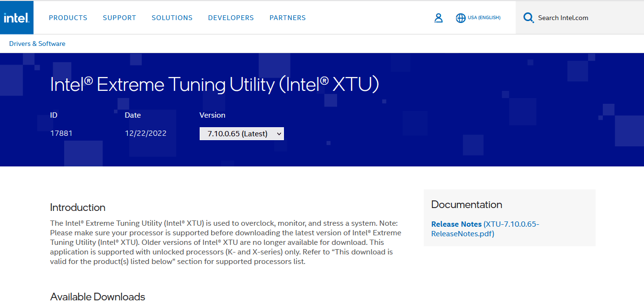The height and width of the screenshot is (308, 644).
Task: Click the Intel logo
Action: click(x=17, y=18)
